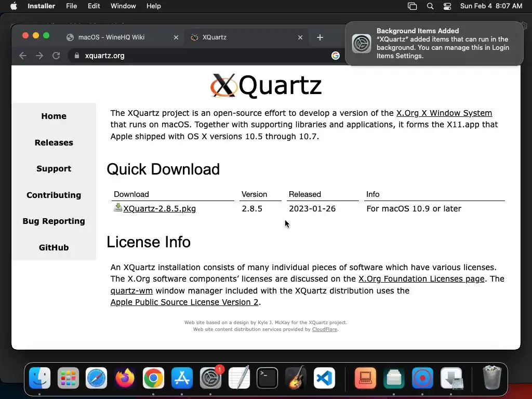The width and height of the screenshot is (532, 399).
Task: Open the orange laptop app in dock
Action: [x=365, y=378]
